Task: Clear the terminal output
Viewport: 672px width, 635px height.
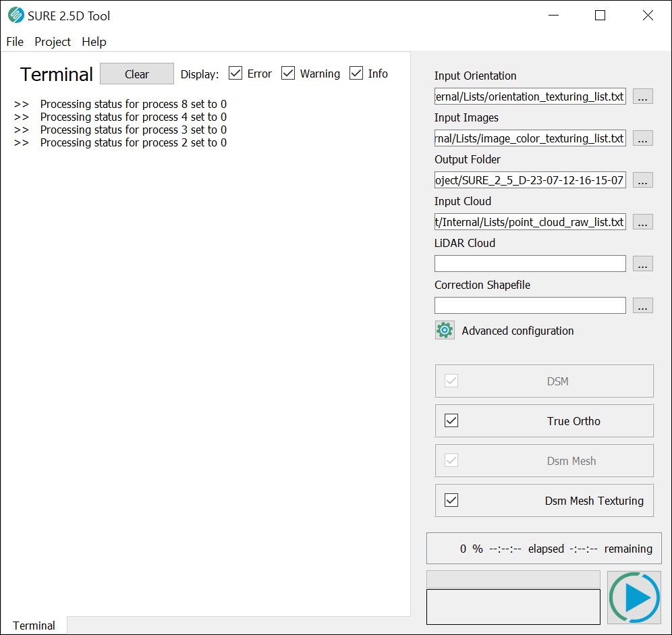Action: click(x=137, y=74)
